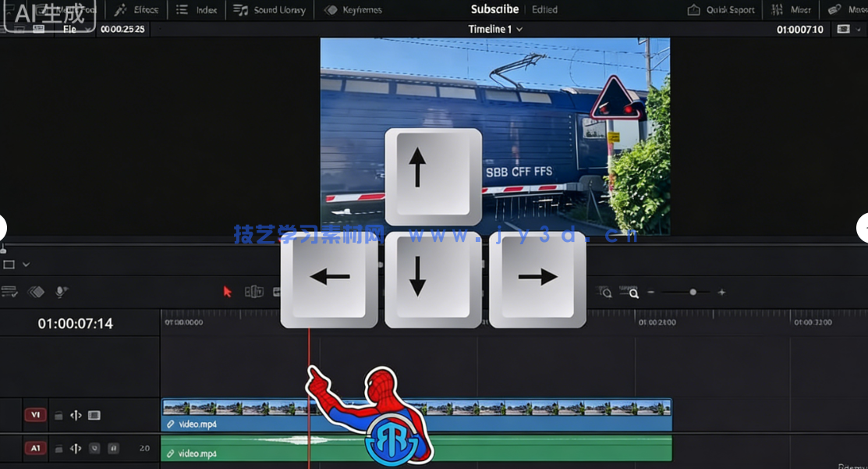Toggle auto track selector on A1
Screen dimensions: 868x469
(76, 448)
